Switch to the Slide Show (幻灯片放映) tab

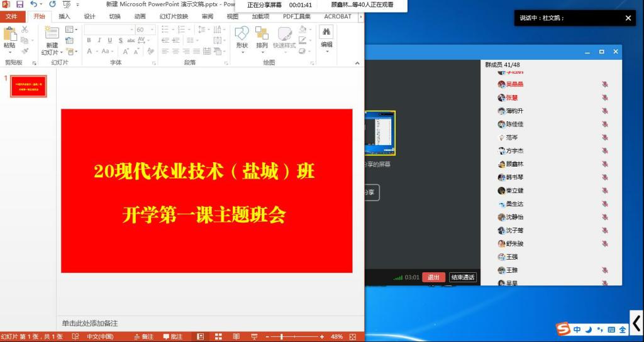(x=174, y=16)
